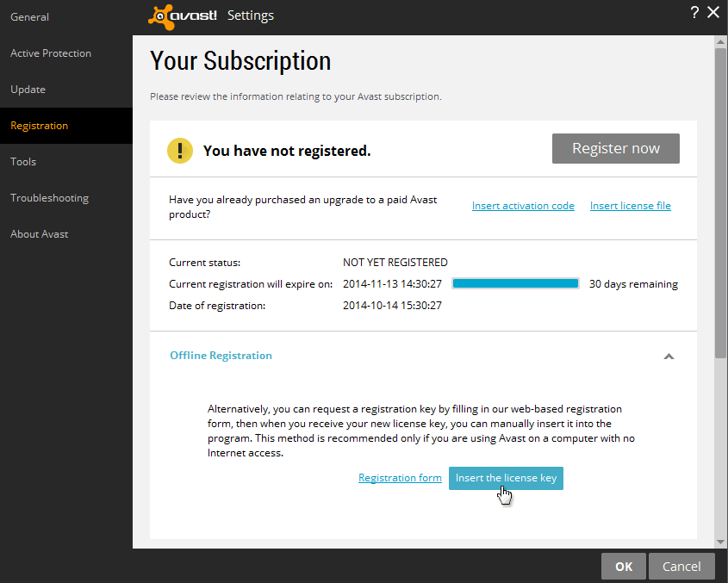Click the vertical scrollbar thumb
The width and height of the screenshot is (728, 583).
720,203
